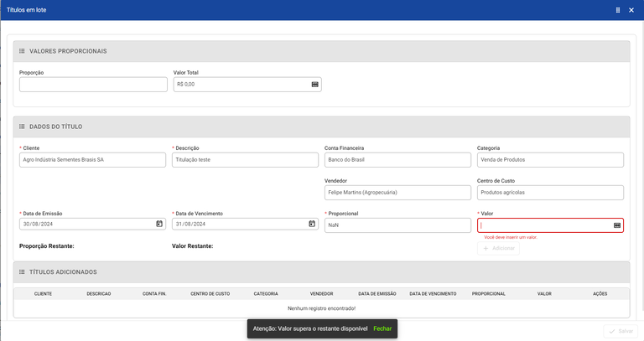Open the Vendedor dropdown field

coord(397,193)
